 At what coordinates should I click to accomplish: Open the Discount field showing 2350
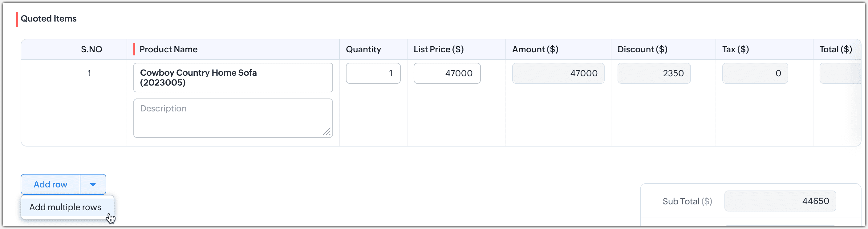[x=654, y=73]
